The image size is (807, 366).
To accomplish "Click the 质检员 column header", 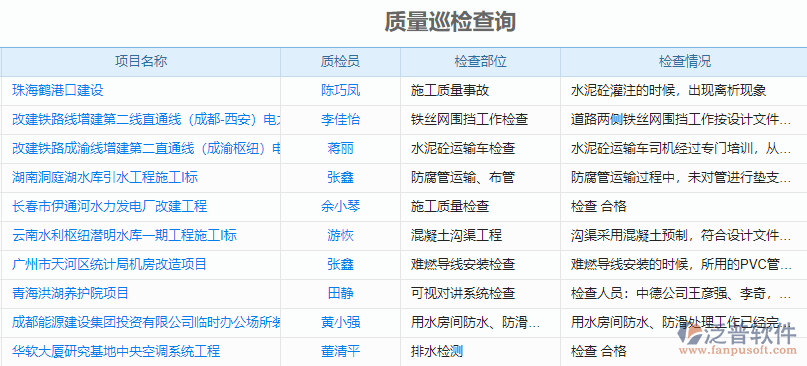I will [340, 62].
